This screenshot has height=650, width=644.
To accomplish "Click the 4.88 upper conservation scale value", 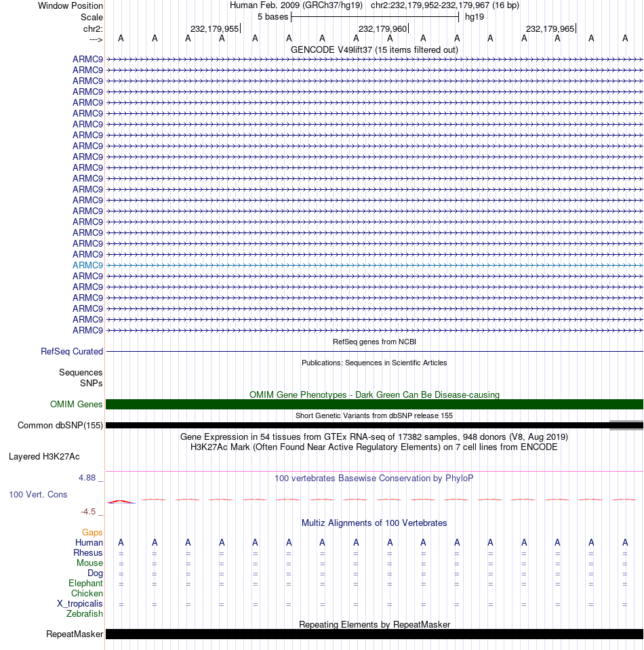I will click(x=87, y=478).
